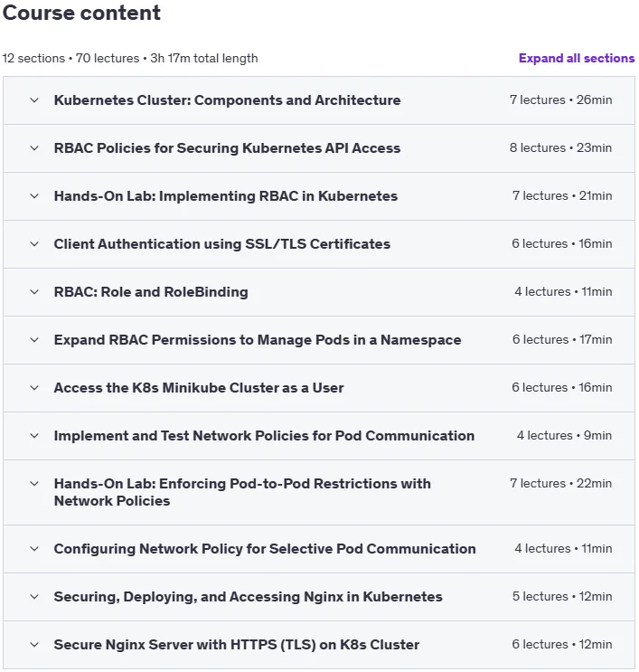The width and height of the screenshot is (639, 672).
Task: Open chevron beside Access the K8s Minikube Cluster
Action: pos(34,388)
